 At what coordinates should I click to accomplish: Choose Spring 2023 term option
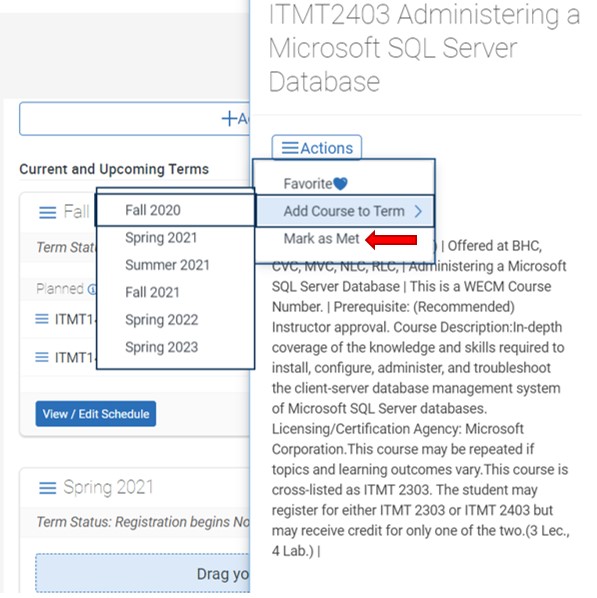click(x=161, y=347)
